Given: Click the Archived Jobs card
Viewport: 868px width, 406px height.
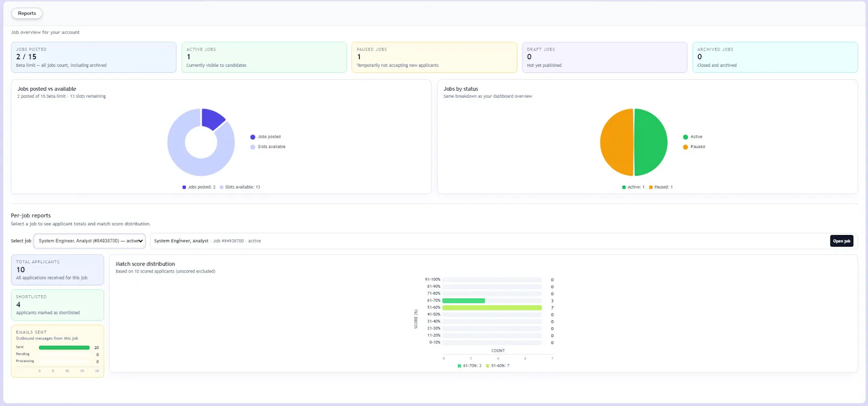Looking at the screenshot, I should coord(775,57).
